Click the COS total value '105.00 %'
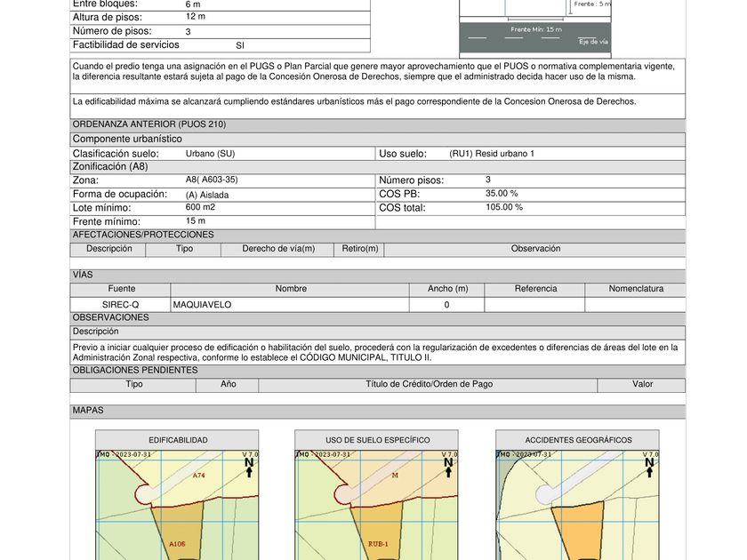Screen dimensions: 747x560 coord(503,207)
